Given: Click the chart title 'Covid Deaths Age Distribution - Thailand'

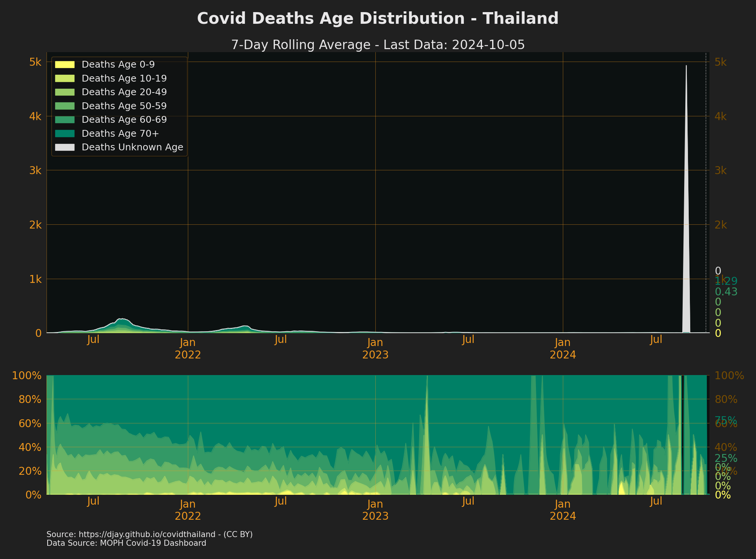Looking at the screenshot, I should (378, 19).
